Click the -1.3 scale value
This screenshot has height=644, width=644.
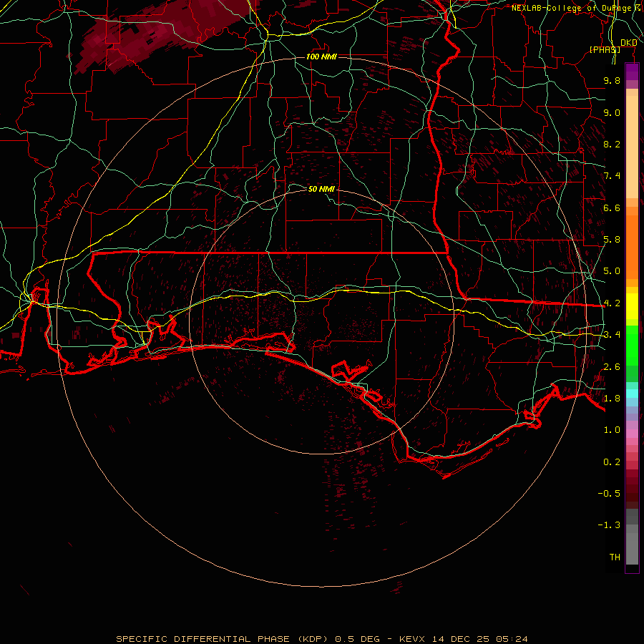(609, 525)
